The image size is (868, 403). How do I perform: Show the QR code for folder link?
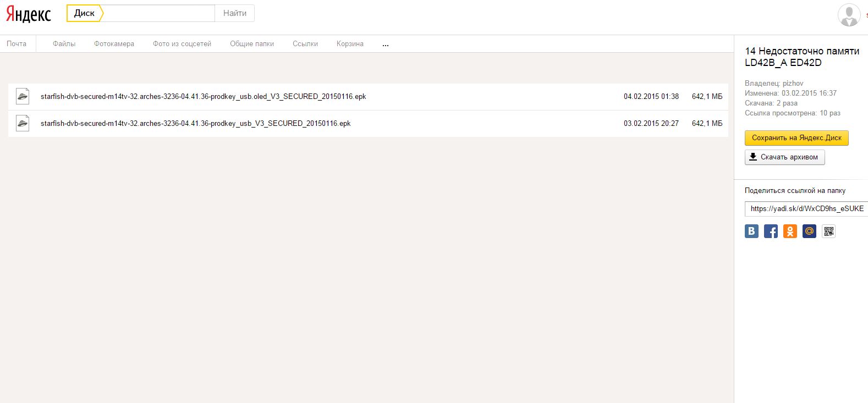pos(828,231)
